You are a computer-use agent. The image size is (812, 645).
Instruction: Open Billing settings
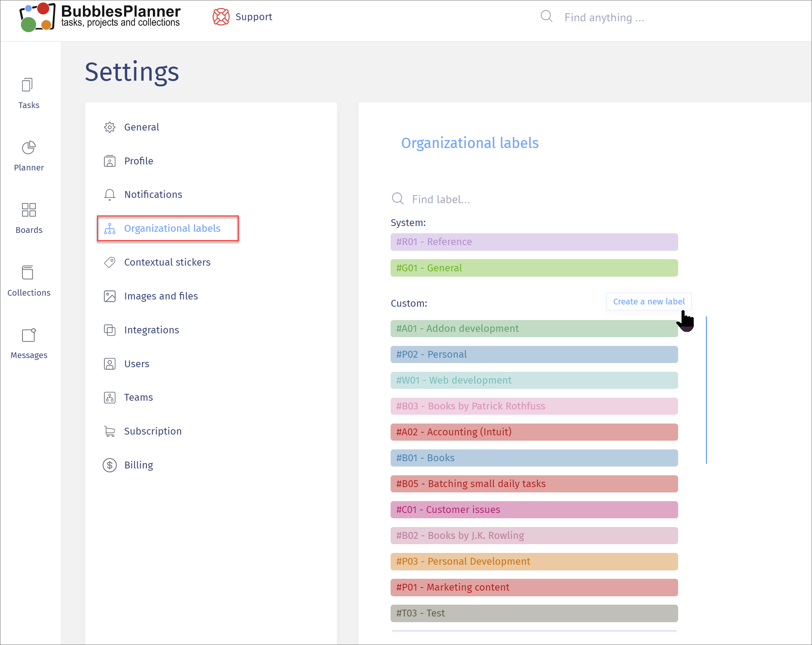tap(139, 465)
